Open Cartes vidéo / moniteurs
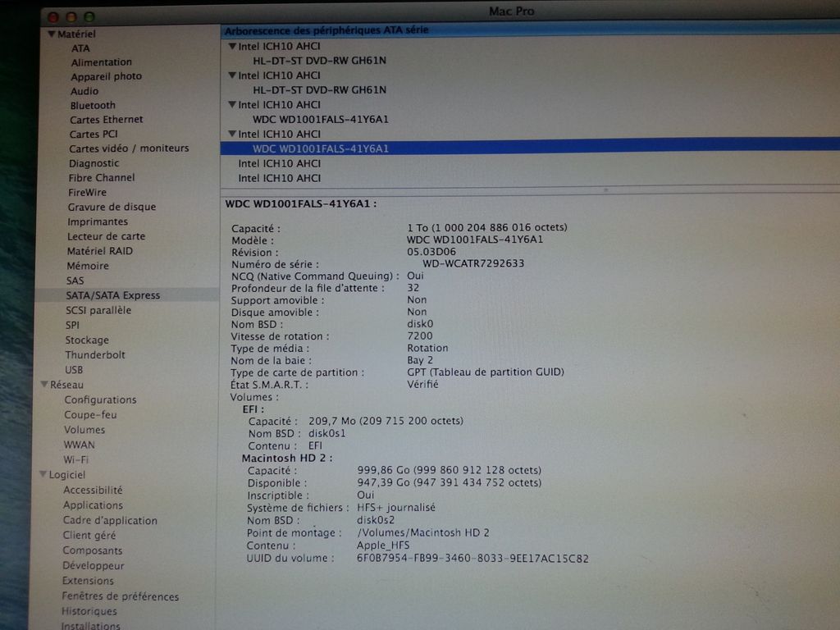 [129, 148]
